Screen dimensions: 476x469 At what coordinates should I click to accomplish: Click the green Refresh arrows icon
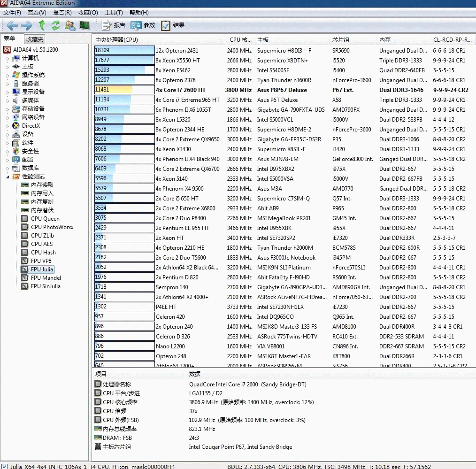click(56, 25)
